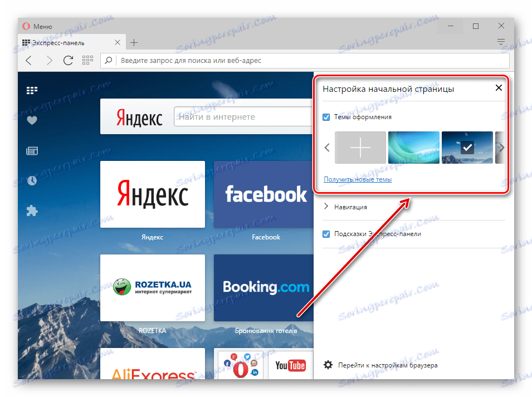Toggle Подсказки Экспресс-панели checkbox
Viewport: 532px width, 397px height.
(326, 234)
